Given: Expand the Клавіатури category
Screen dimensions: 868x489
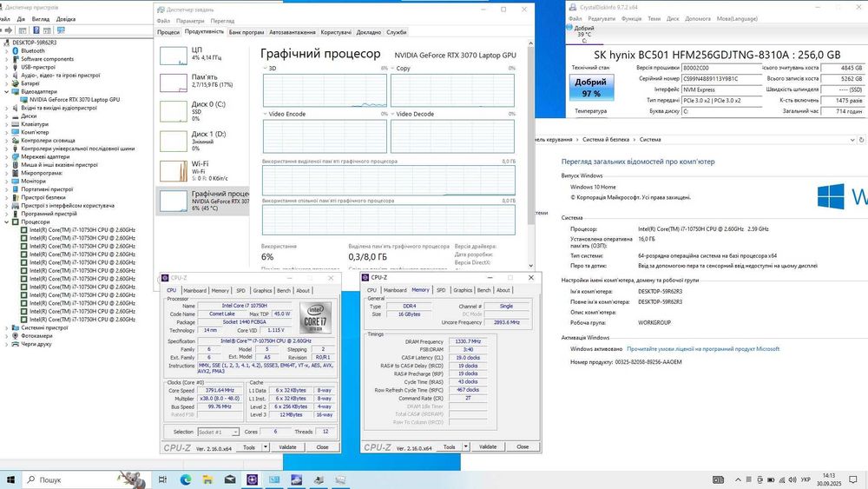Looking at the screenshot, I should (7, 124).
